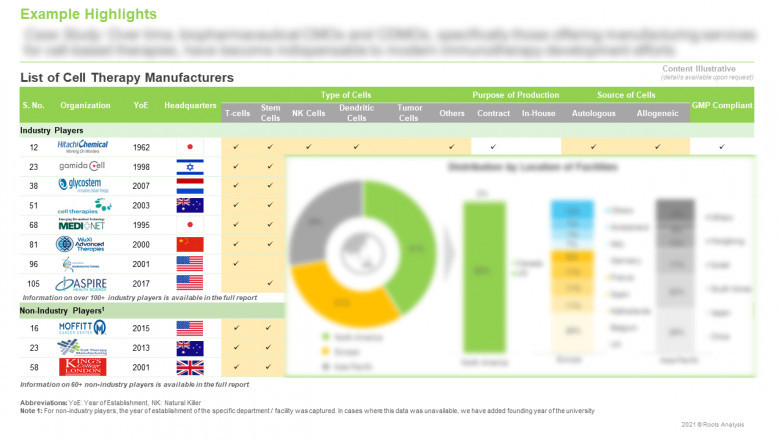
Task: Select the "YoE" column header
Action: tap(141, 105)
